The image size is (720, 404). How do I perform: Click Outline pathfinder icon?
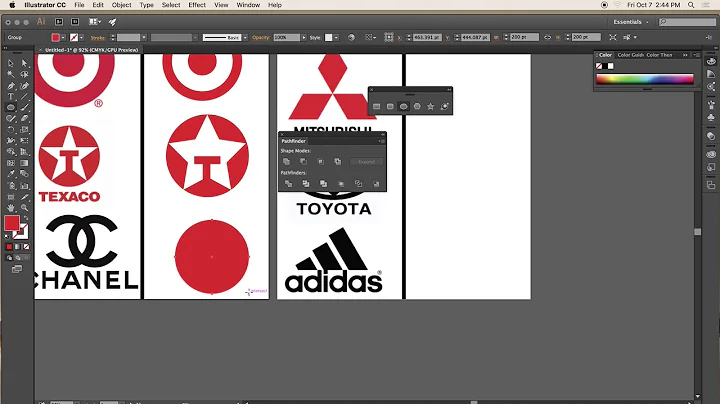pyautogui.click(x=358, y=184)
